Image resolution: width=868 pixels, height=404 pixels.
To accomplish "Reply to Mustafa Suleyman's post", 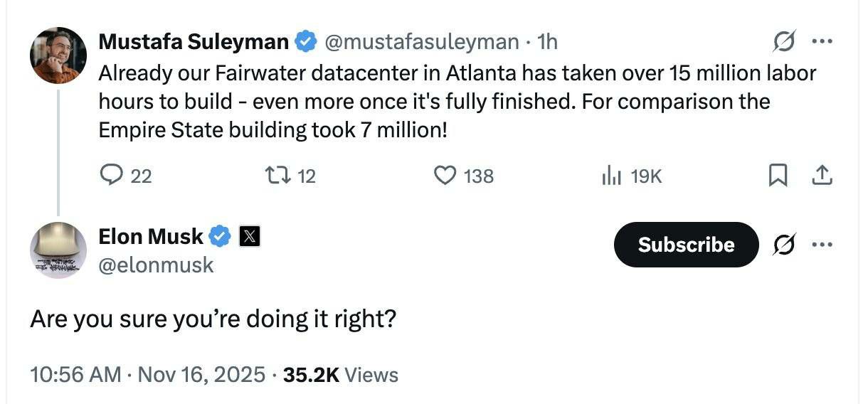I will pyautogui.click(x=111, y=175).
